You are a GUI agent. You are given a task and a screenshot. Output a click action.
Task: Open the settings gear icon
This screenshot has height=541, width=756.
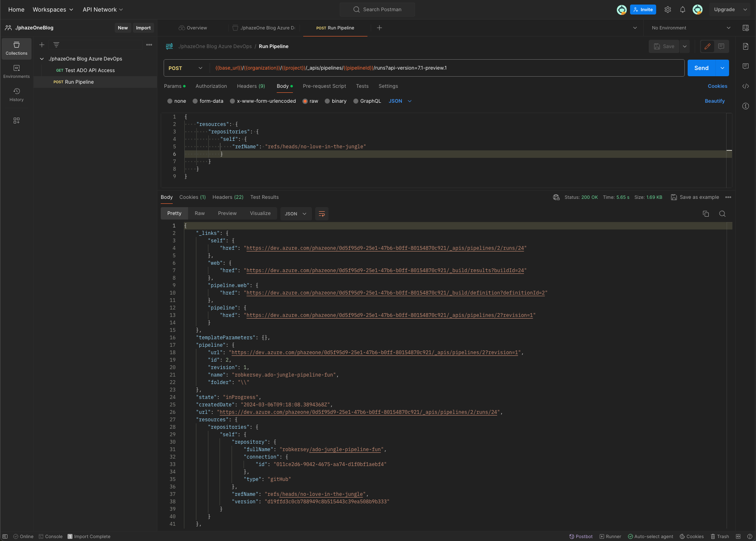tap(668, 10)
